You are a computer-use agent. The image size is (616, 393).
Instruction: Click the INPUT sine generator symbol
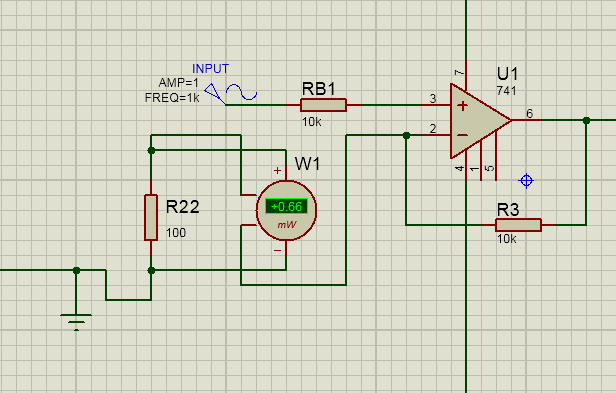pyautogui.click(x=231, y=94)
